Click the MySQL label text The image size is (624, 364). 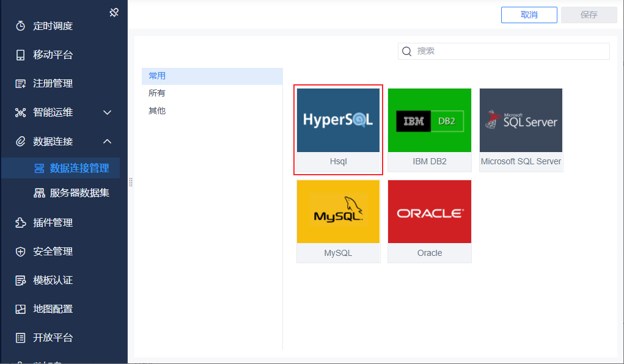coord(338,253)
